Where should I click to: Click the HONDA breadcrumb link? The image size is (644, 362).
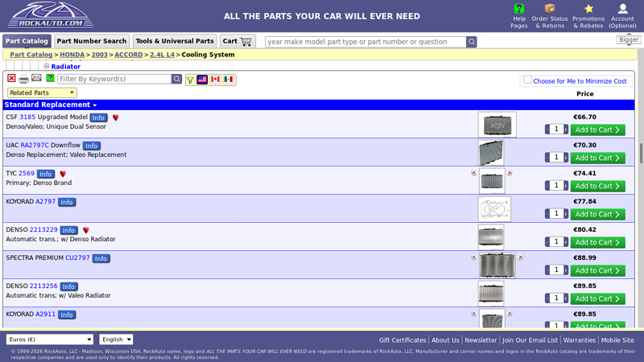[72, 55]
